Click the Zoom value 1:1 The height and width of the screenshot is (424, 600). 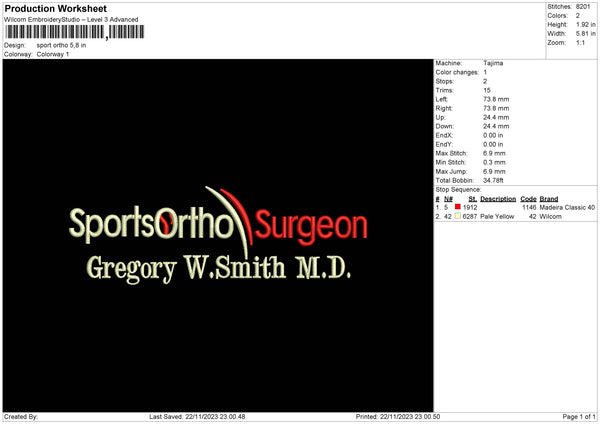580,42
